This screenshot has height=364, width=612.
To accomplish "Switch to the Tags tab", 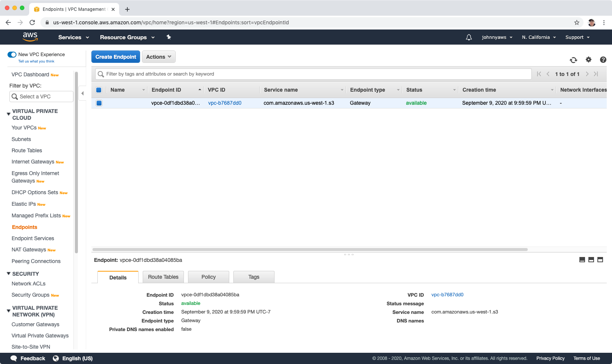I will point(254,277).
